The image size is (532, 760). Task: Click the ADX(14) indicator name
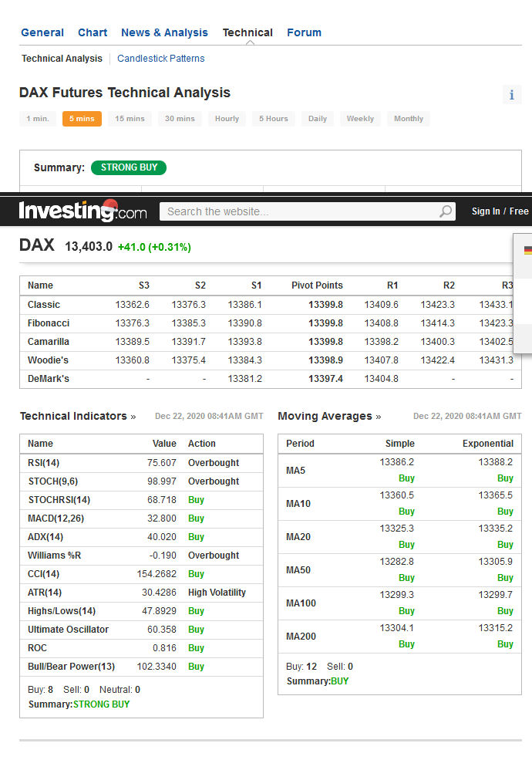45,537
